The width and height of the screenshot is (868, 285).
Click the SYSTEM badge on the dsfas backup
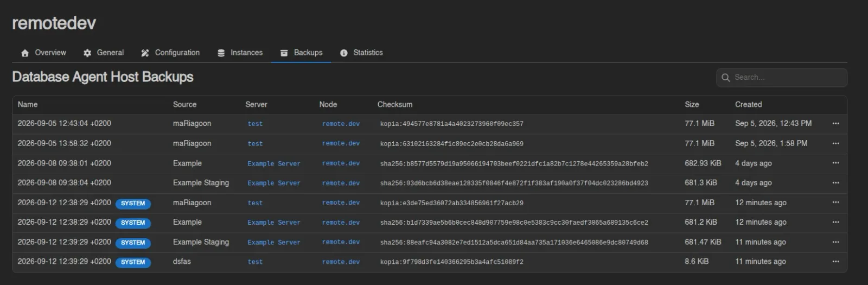click(133, 262)
